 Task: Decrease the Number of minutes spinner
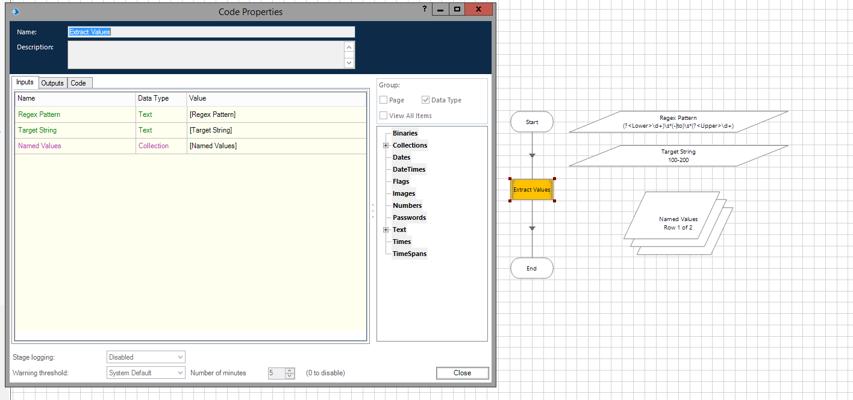click(x=290, y=376)
